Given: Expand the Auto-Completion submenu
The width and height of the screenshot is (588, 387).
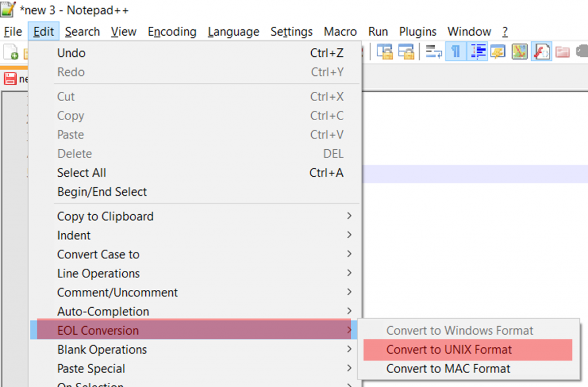Looking at the screenshot, I should (195, 312).
